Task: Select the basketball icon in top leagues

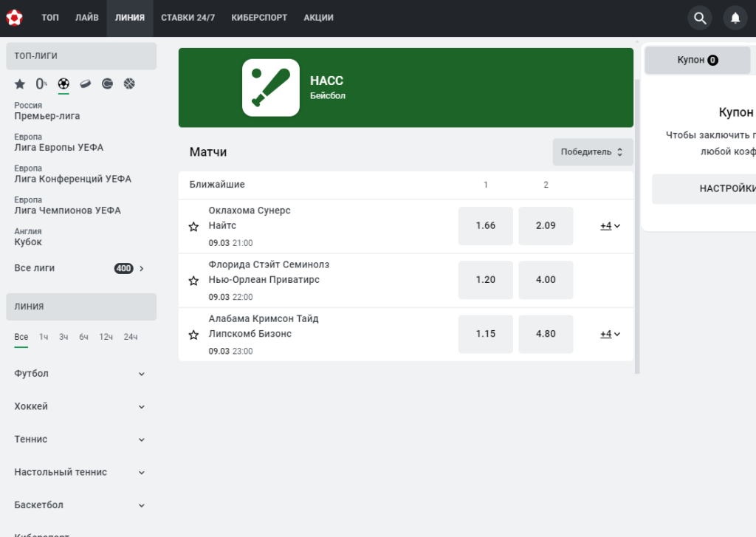Action: [x=129, y=84]
